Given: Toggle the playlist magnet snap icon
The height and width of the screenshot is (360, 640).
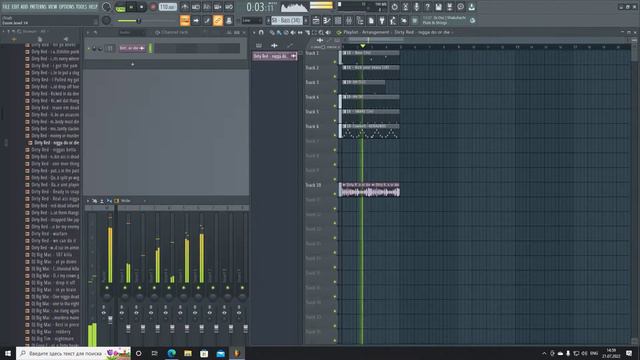Looking at the screenshot, I should (x=261, y=33).
